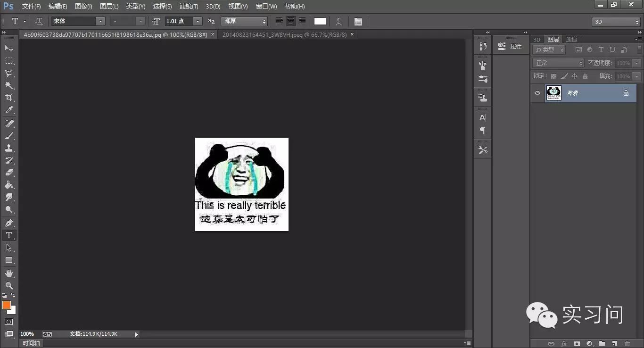
Task: Toggle the Character and Paragraph panels
Action: [358, 22]
